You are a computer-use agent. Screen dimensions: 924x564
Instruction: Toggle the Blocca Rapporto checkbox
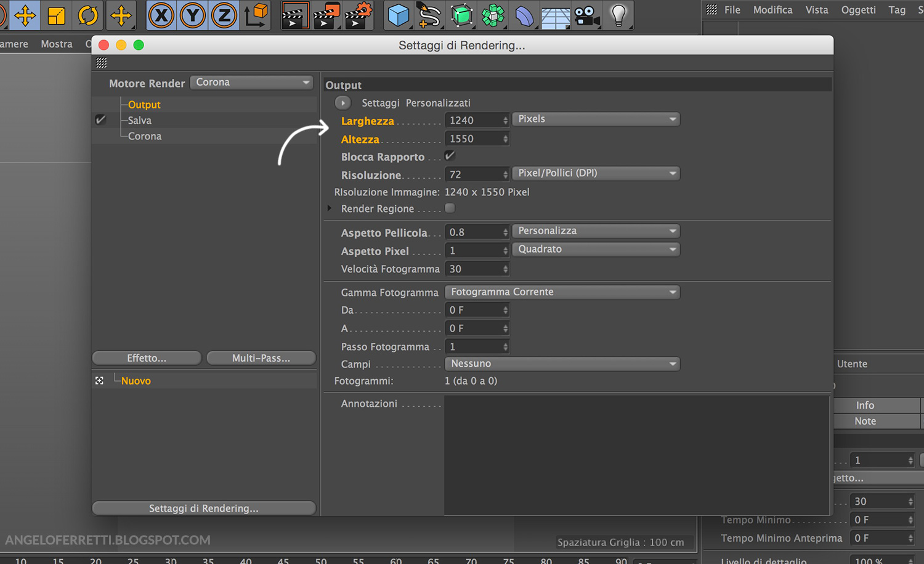click(450, 156)
